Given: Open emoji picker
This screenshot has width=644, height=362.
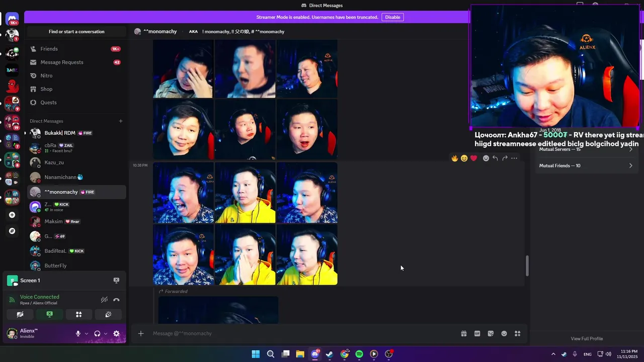Looking at the screenshot, I should click(504, 333).
